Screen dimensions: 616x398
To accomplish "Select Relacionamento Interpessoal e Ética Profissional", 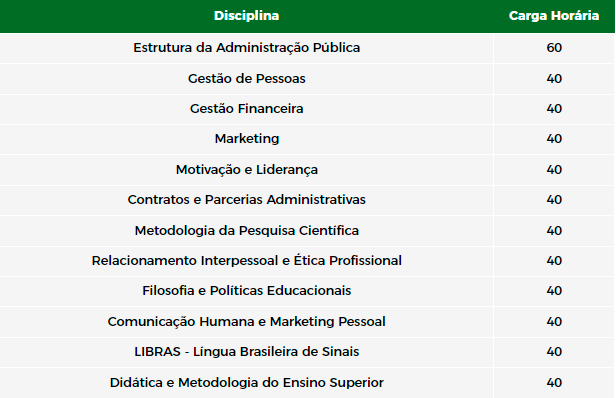I will [246, 260].
